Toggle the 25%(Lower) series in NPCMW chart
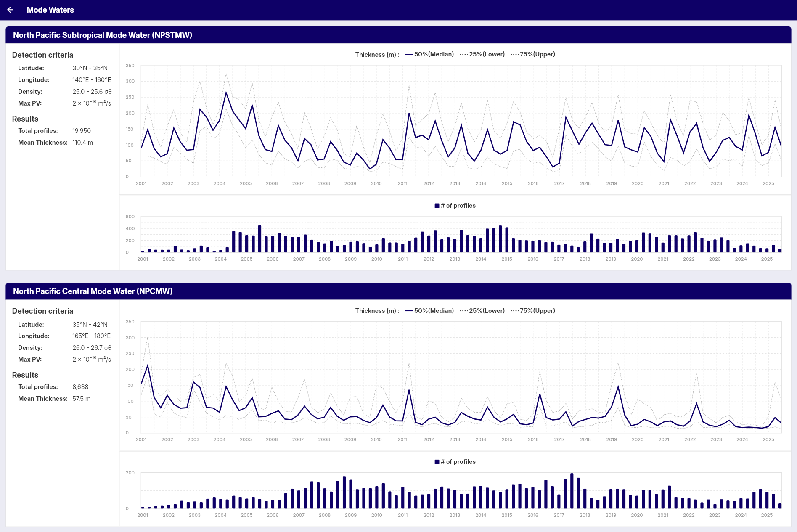The width and height of the screenshot is (797, 532). point(487,310)
